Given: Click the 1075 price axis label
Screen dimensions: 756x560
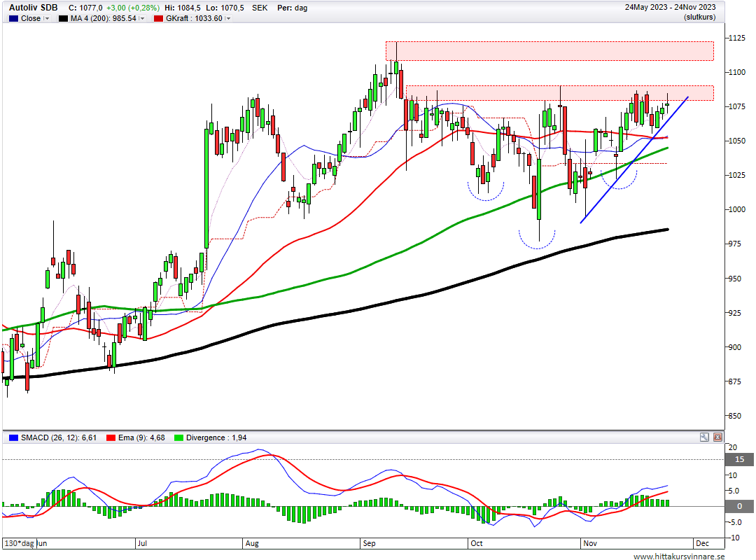Looking at the screenshot, I should [x=736, y=106].
